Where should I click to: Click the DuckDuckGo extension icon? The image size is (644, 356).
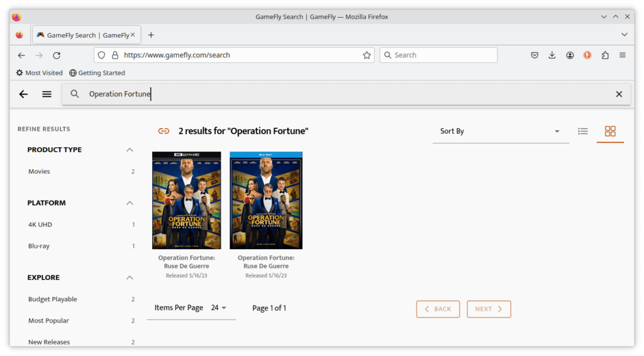point(587,55)
